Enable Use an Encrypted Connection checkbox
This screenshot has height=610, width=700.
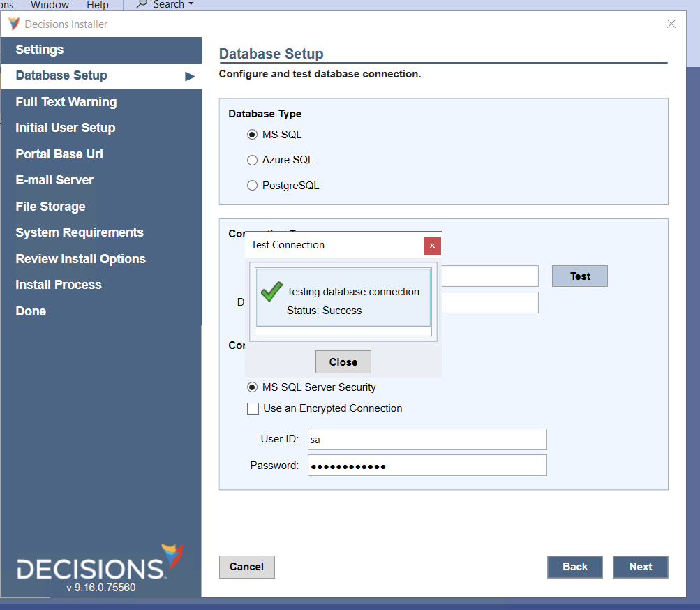tap(253, 409)
